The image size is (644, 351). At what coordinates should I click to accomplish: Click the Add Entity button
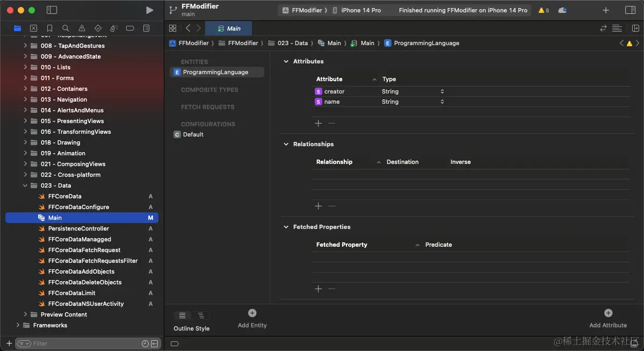point(252,319)
